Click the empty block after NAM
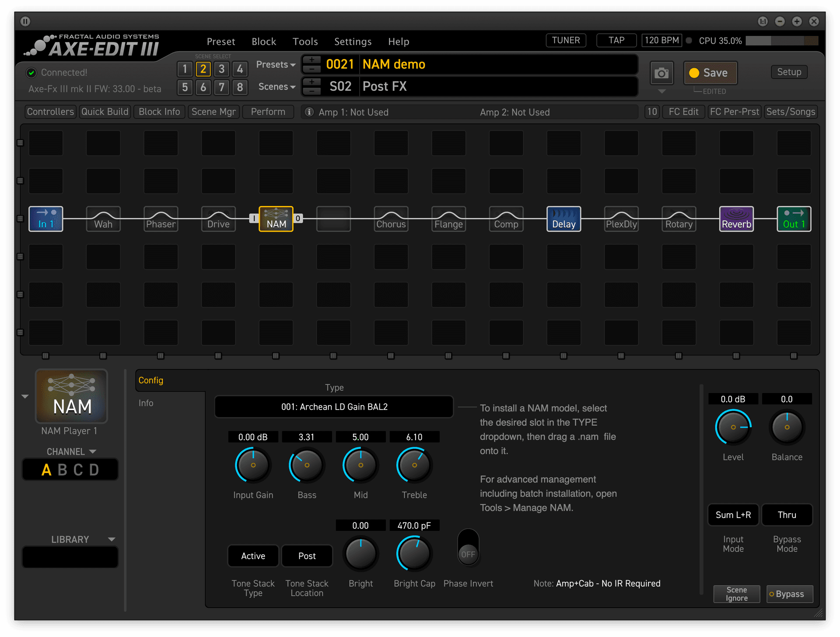The height and width of the screenshot is (637, 840). (x=333, y=219)
